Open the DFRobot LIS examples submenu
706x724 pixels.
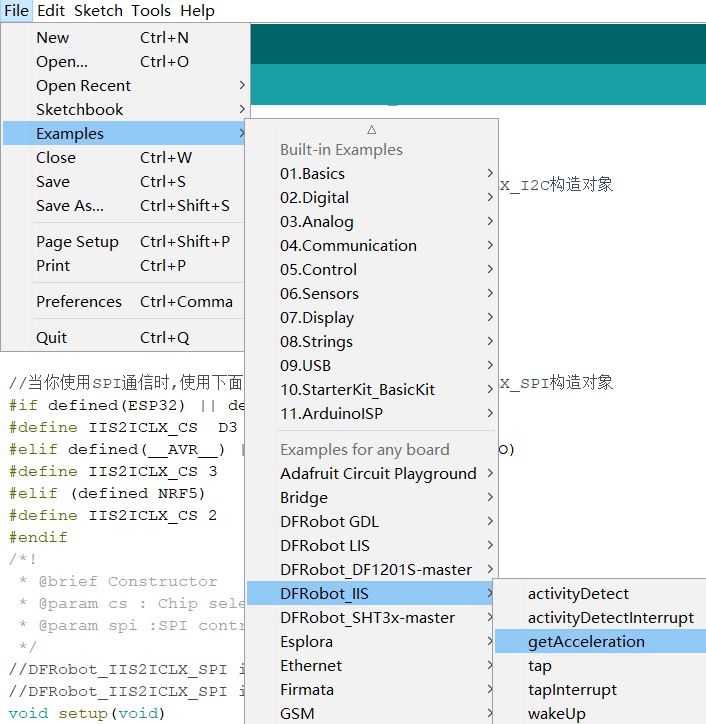(x=372, y=546)
